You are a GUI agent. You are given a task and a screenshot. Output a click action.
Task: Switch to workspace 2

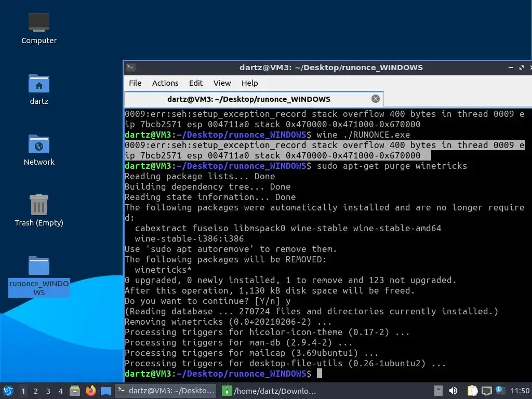coord(36,391)
